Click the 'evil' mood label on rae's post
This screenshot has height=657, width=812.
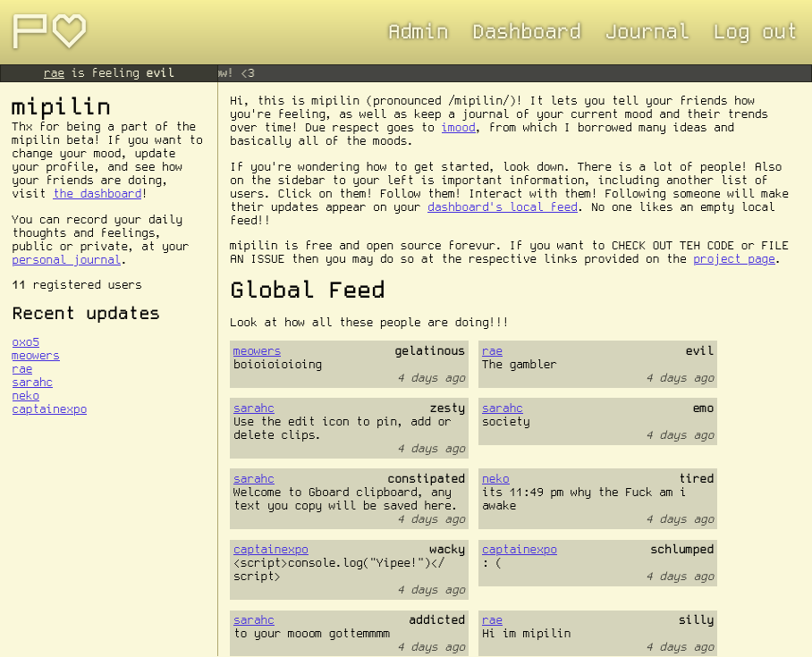(x=699, y=351)
